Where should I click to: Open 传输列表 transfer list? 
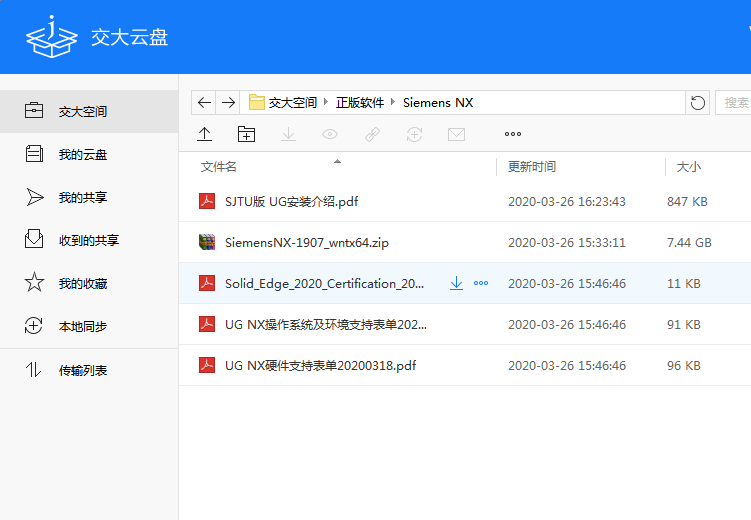point(82,370)
